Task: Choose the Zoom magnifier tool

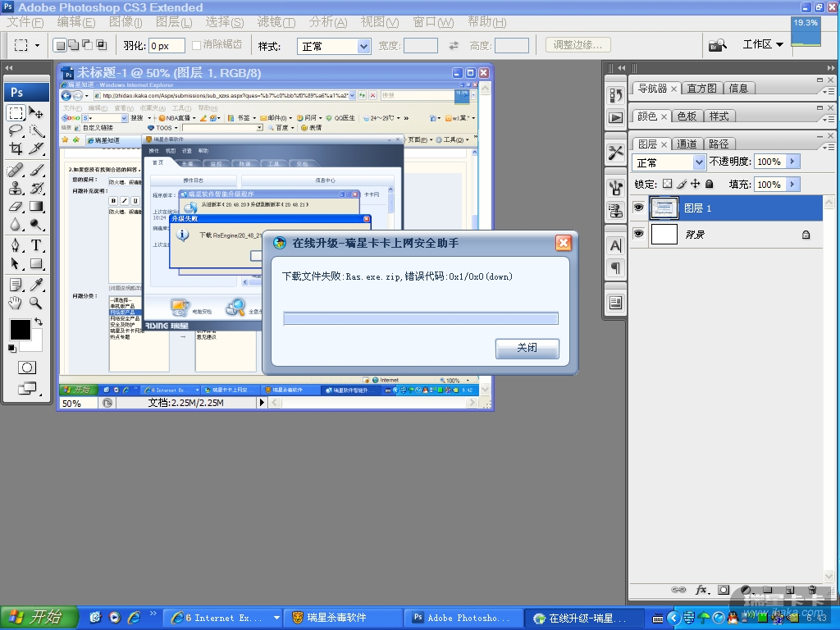Action: [37, 303]
